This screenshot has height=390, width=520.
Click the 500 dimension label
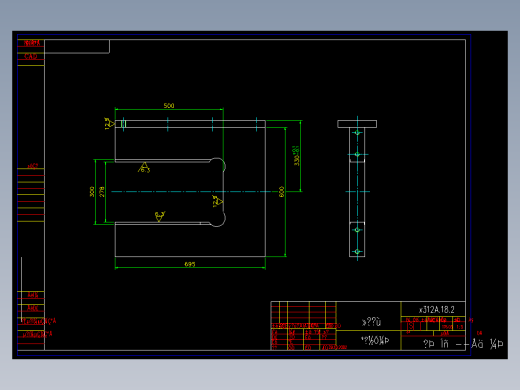click(169, 106)
